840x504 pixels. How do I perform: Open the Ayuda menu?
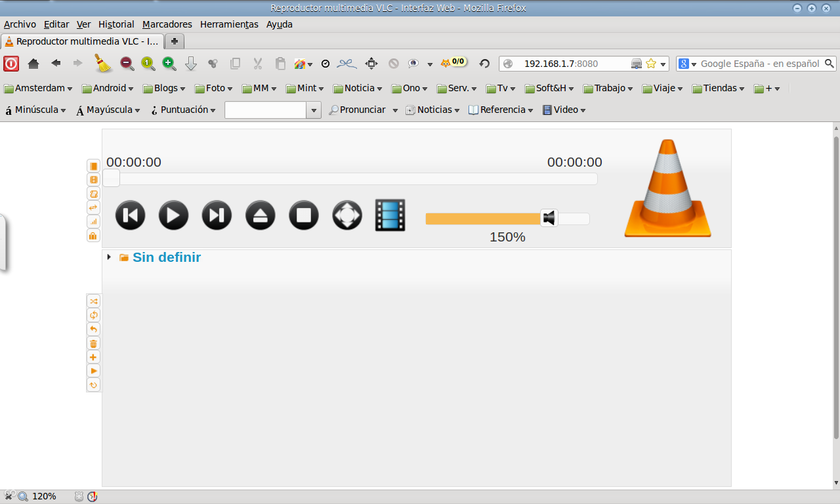tap(280, 24)
